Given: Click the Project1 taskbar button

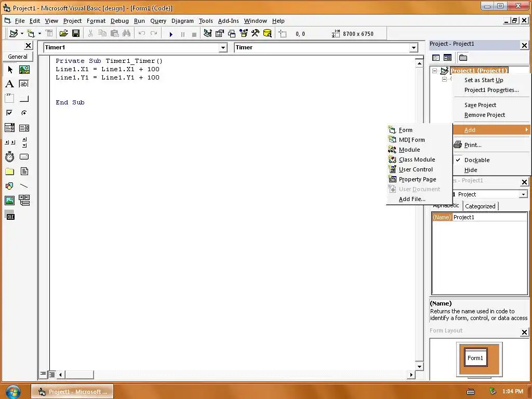Looking at the screenshot, I should point(72,392).
